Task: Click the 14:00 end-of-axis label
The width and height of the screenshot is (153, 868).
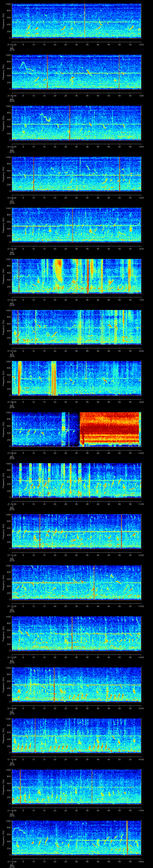Action: click(141, 657)
